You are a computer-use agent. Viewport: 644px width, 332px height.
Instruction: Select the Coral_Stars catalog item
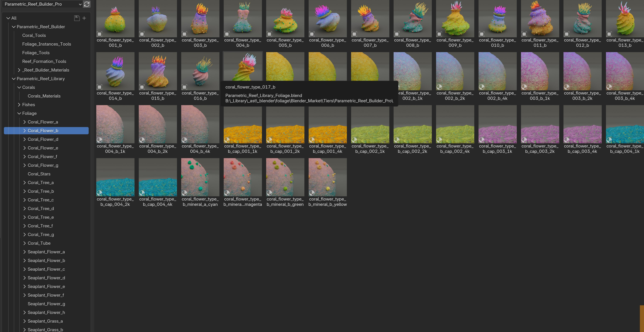pos(39,174)
